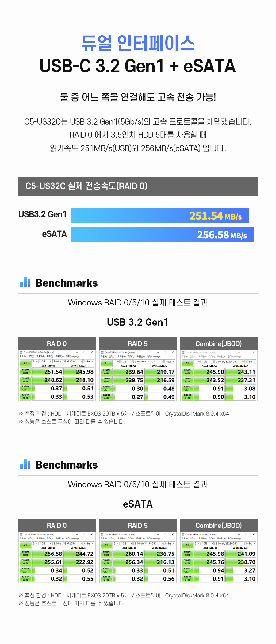The width and height of the screenshot is (276, 644).
Task: Click Benchmarks chart icon above eSATA section
Action: [25, 464]
